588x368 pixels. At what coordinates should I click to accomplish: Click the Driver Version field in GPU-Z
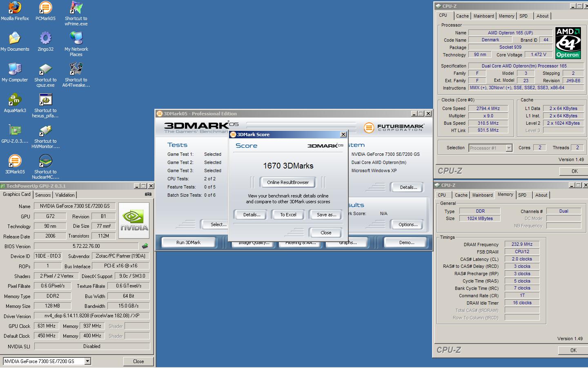pyautogui.click(x=92, y=316)
